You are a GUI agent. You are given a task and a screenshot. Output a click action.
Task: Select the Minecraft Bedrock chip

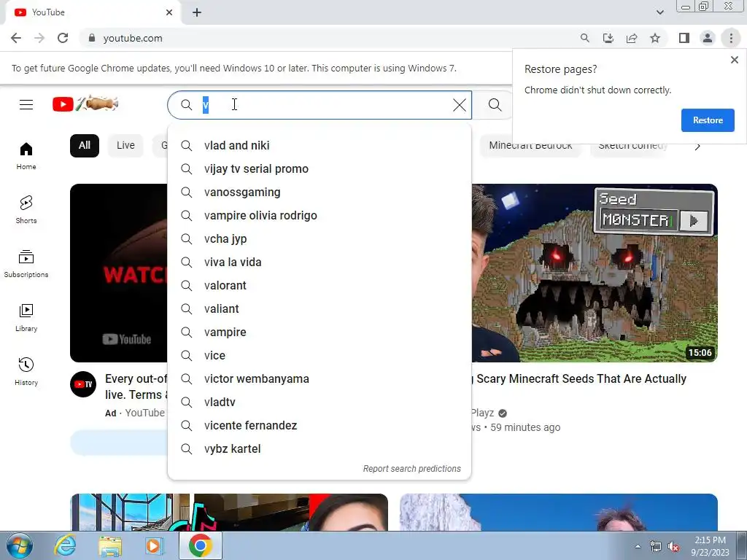[531, 145]
